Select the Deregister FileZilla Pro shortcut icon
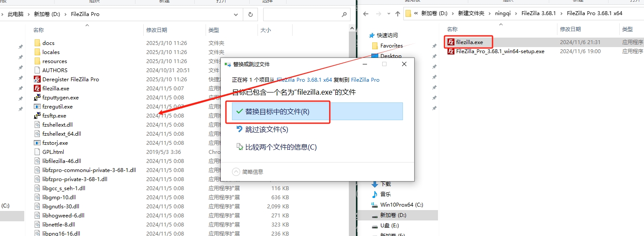 tap(37, 79)
